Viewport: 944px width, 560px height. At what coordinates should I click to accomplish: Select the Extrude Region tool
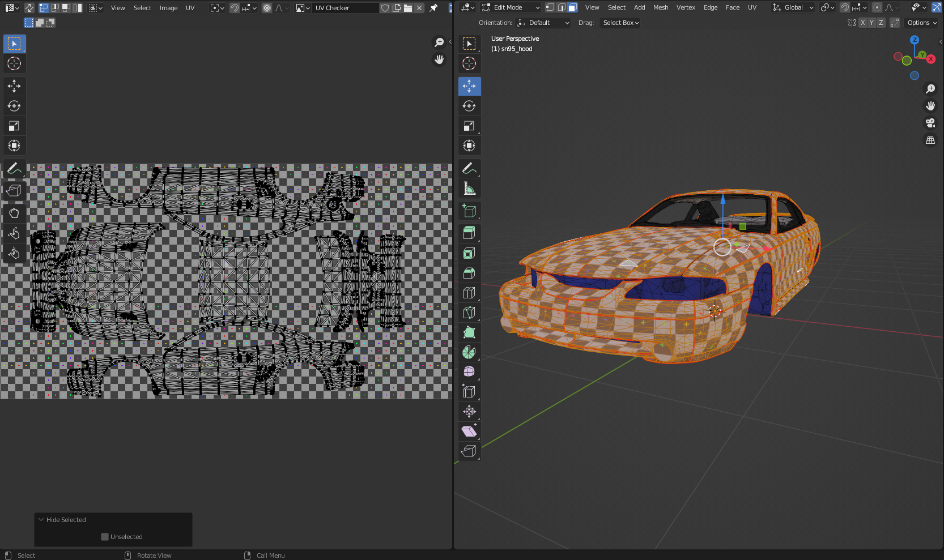tap(469, 233)
